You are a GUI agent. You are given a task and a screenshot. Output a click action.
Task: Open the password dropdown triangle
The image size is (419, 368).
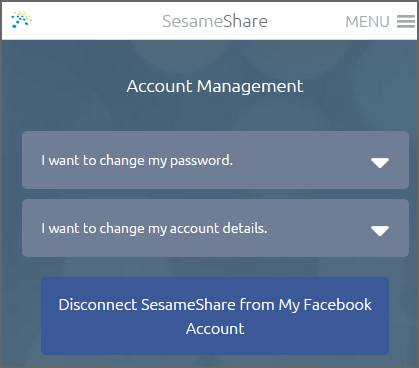(380, 163)
